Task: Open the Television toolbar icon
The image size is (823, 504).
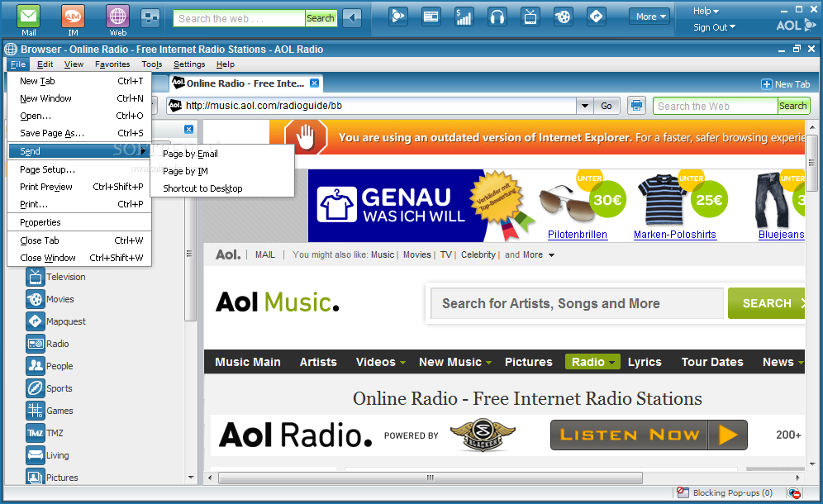Action: click(x=530, y=17)
